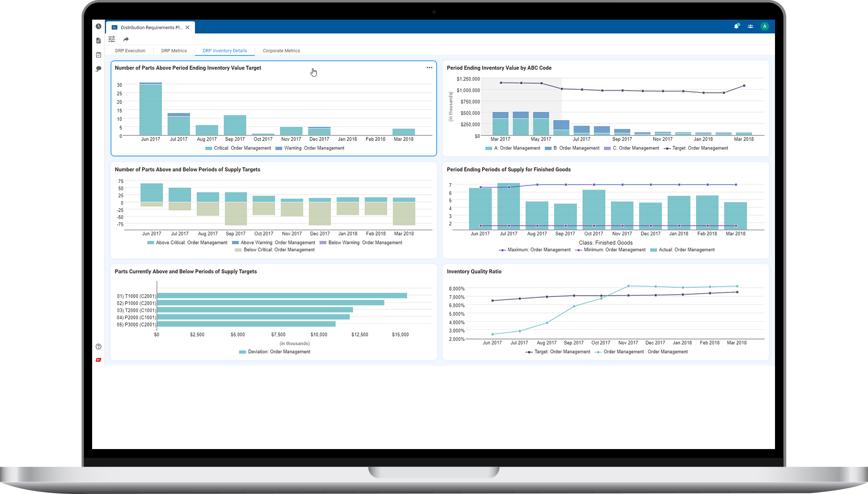
Task: Click the help question mark icon
Action: tap(98, 346)
